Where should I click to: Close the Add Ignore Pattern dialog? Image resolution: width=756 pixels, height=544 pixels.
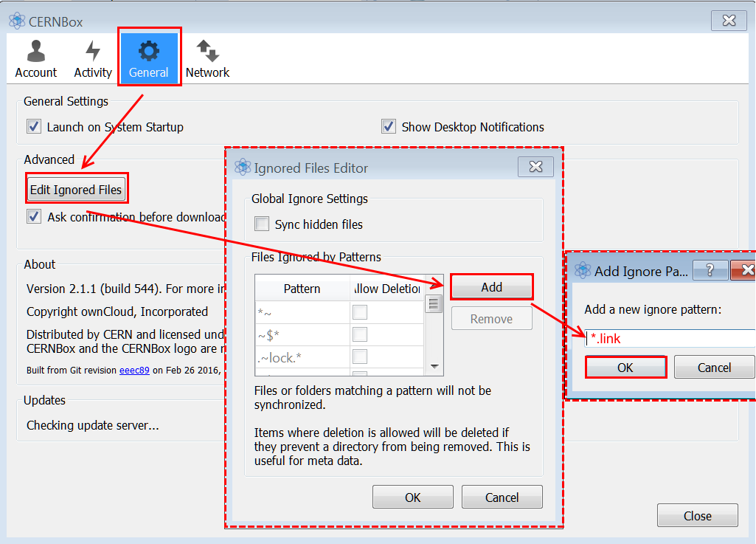click(746, 270)
